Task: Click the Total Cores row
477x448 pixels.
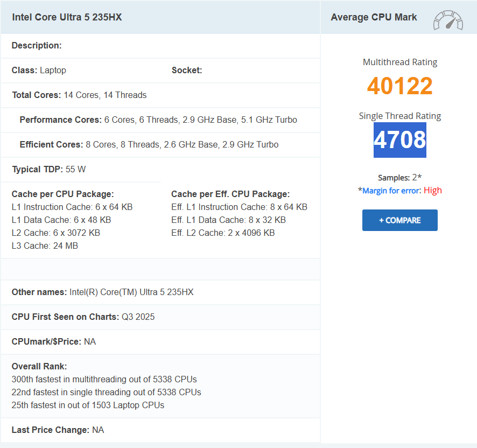Action: pyautogui.click(x=79, y=95)
